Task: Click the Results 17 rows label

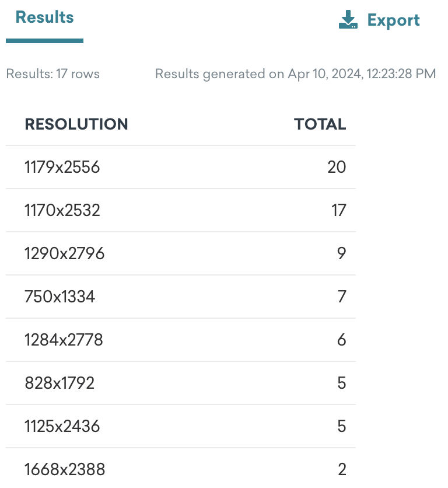Action: (53, 74)
